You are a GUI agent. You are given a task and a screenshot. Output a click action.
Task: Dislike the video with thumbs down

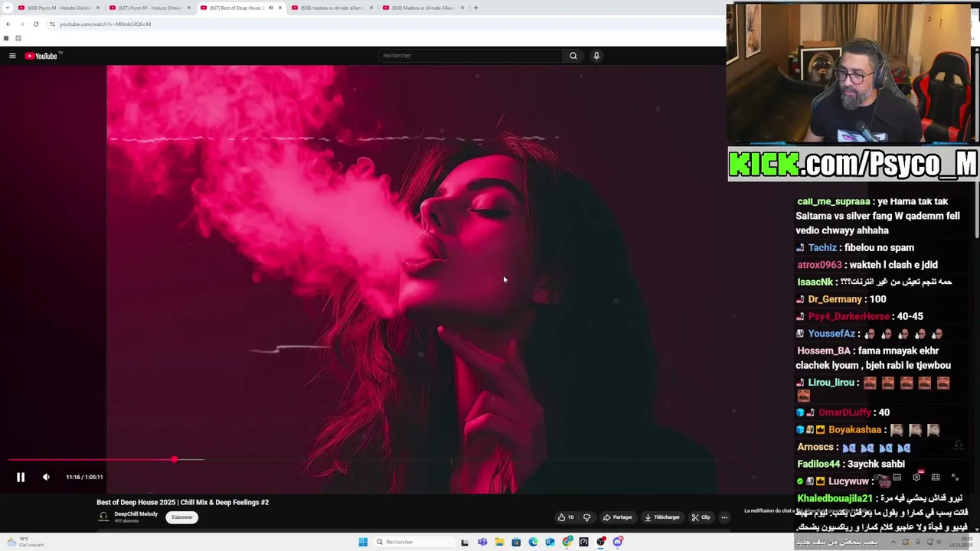point(587,517)
